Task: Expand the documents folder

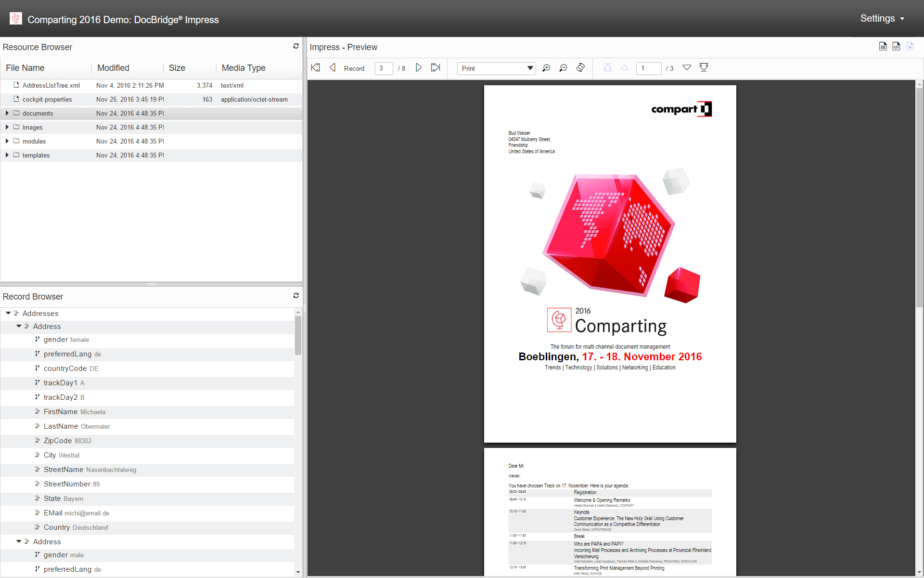Action: pyautogui.click(x=6, y=113)
